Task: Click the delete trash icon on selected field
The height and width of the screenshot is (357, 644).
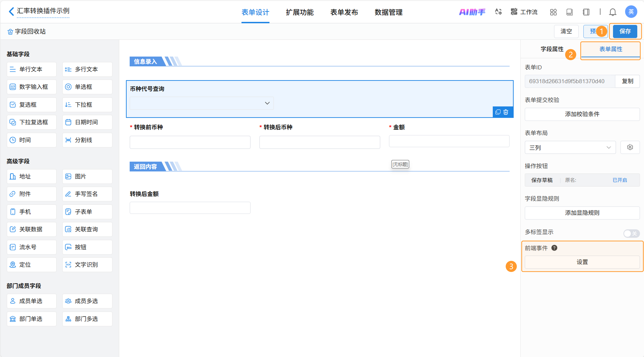Action: (506, 112)
